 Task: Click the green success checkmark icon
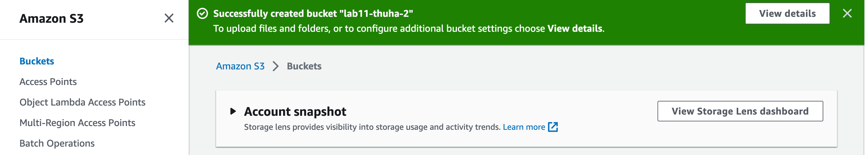click(202, 13)
